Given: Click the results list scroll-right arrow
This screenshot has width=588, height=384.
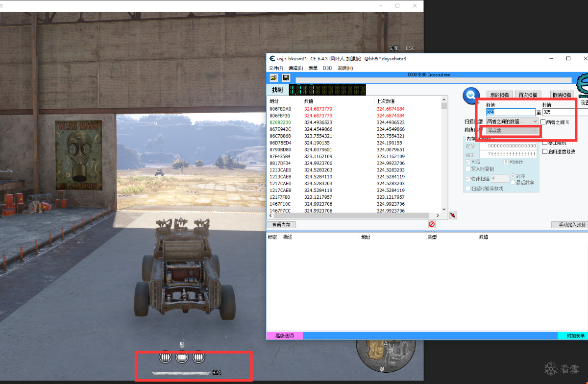Looking at the screenshot, I should [x=438, y=216].
